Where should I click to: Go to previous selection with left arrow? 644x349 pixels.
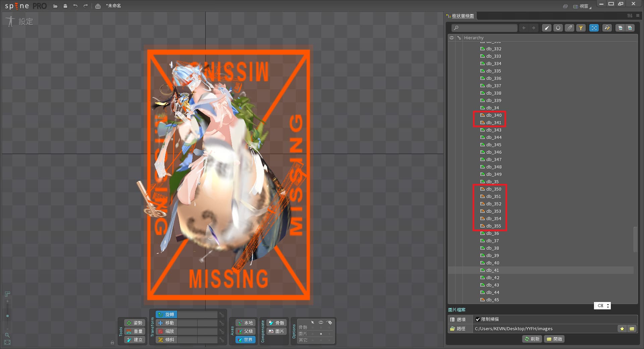(524, 28)
